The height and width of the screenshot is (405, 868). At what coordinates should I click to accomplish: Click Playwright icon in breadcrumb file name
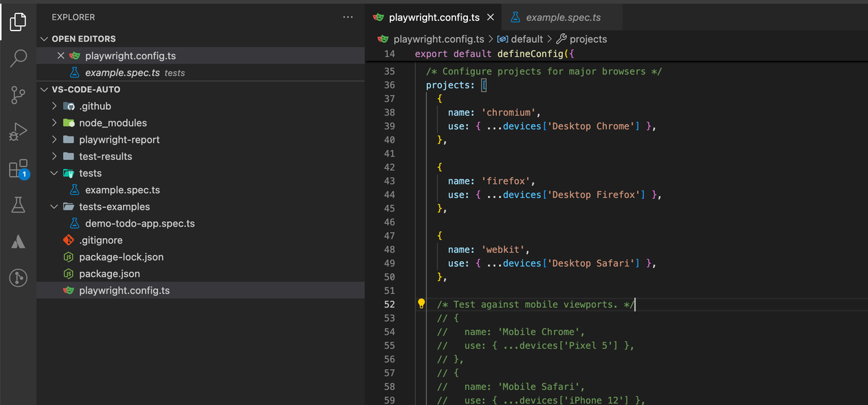click(384, 39)
